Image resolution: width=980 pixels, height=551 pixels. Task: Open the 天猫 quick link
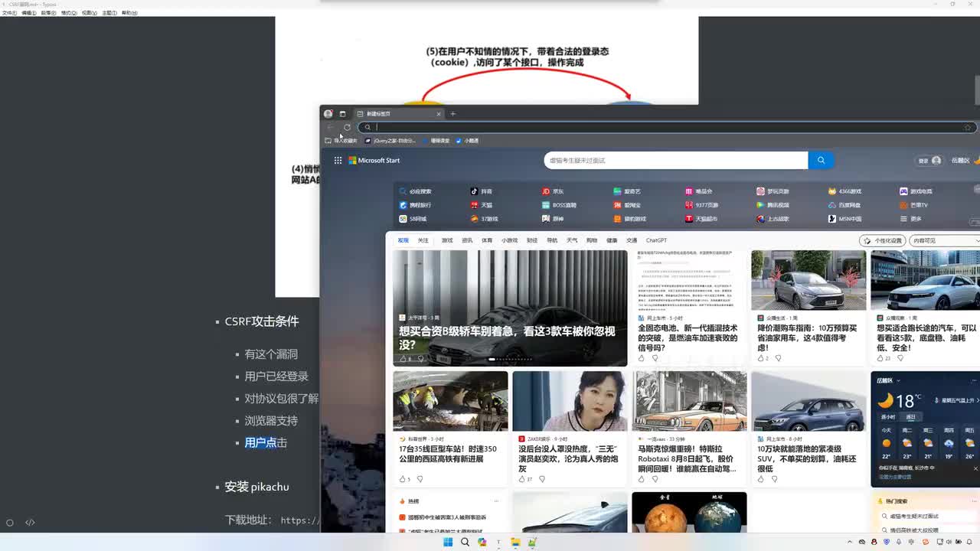[482, 205]
